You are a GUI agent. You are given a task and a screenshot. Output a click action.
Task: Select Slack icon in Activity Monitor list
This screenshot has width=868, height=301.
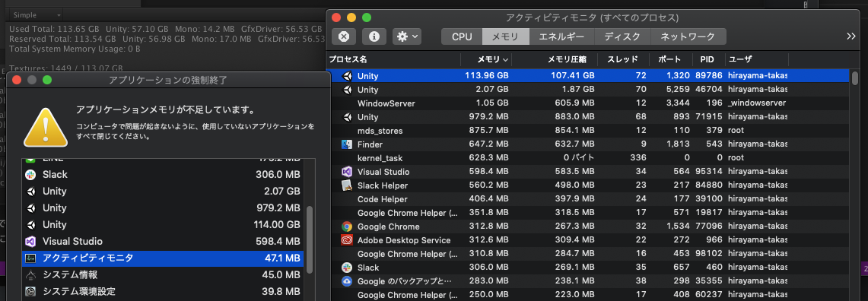[x=347, y=268]
